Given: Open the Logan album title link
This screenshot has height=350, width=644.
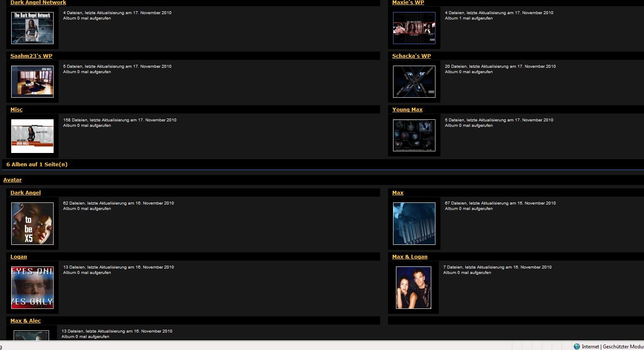Looking at the screenshot, I should pos(19,257).
